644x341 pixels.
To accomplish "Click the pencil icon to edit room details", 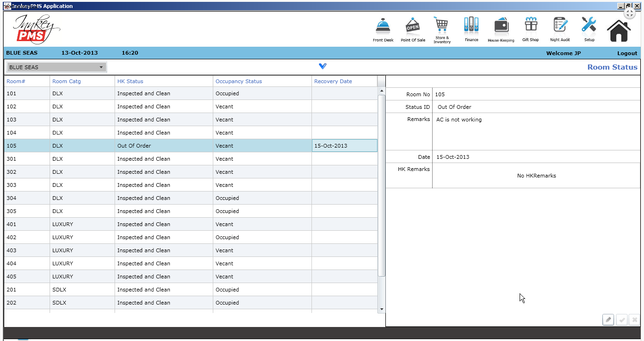I will point(608,320).
